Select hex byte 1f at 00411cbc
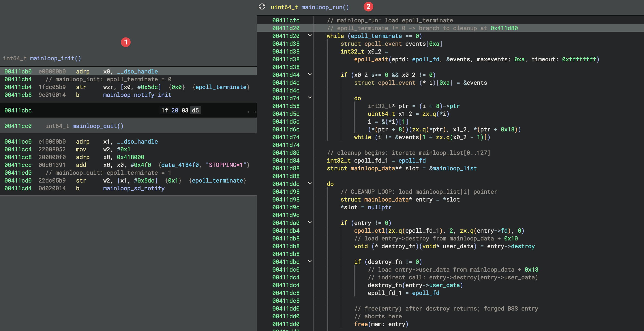The height and width of the screenshot is (331, 644). (x=164, y=110)
